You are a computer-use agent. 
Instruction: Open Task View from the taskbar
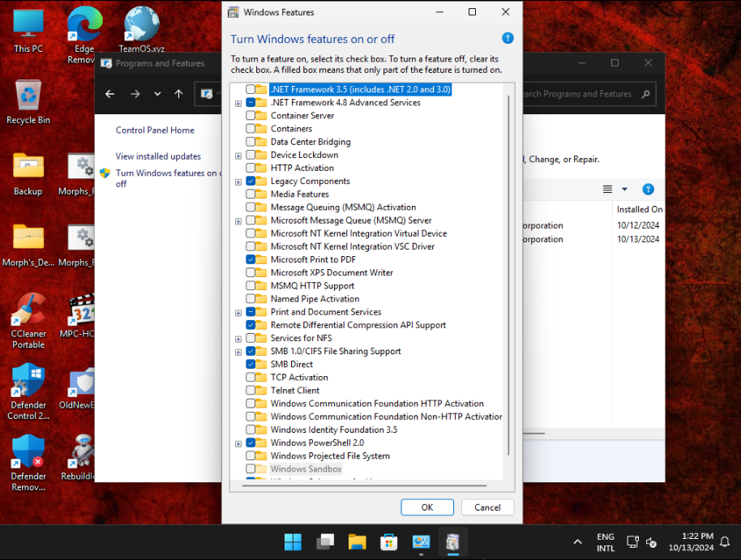point(325,541)
